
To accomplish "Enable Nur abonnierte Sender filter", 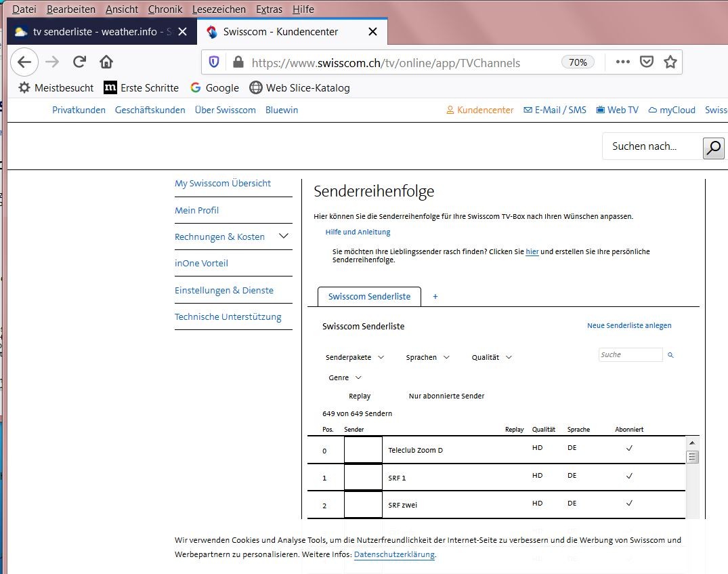I will 446,396.
